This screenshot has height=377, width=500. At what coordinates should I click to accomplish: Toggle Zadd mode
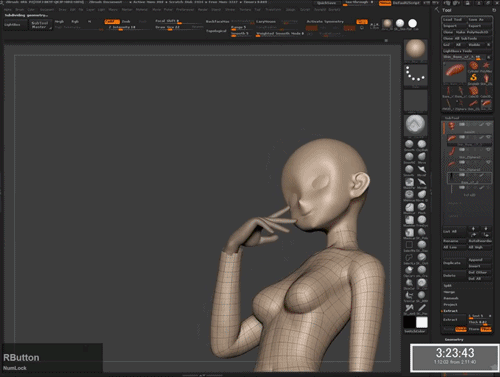click(112, 22)
